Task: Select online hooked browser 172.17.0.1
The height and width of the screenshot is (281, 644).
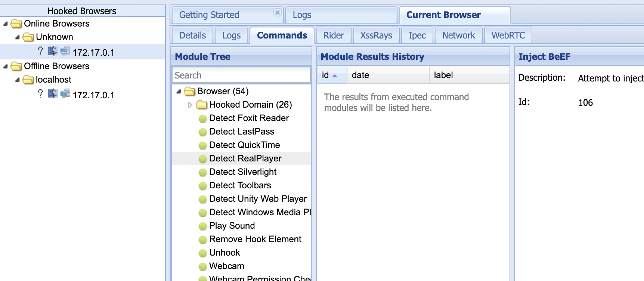Action: tap(83, 52)
